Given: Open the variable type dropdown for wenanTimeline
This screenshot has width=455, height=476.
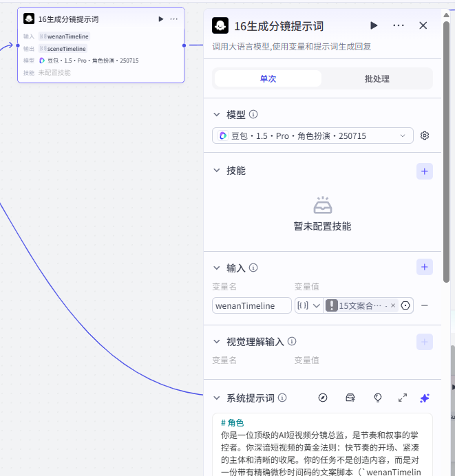Looking at the screenshot, I should tap(308, 305).
